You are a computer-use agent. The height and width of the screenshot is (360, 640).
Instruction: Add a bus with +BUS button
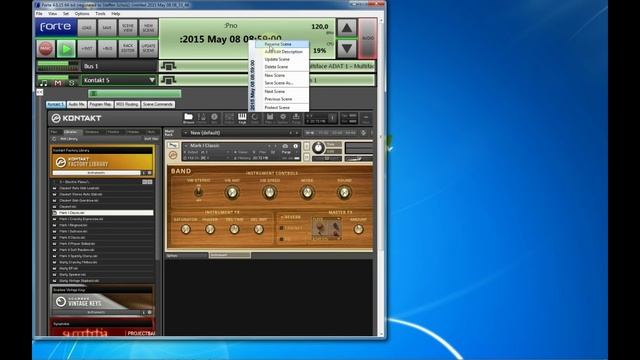(x=107, y=49)
